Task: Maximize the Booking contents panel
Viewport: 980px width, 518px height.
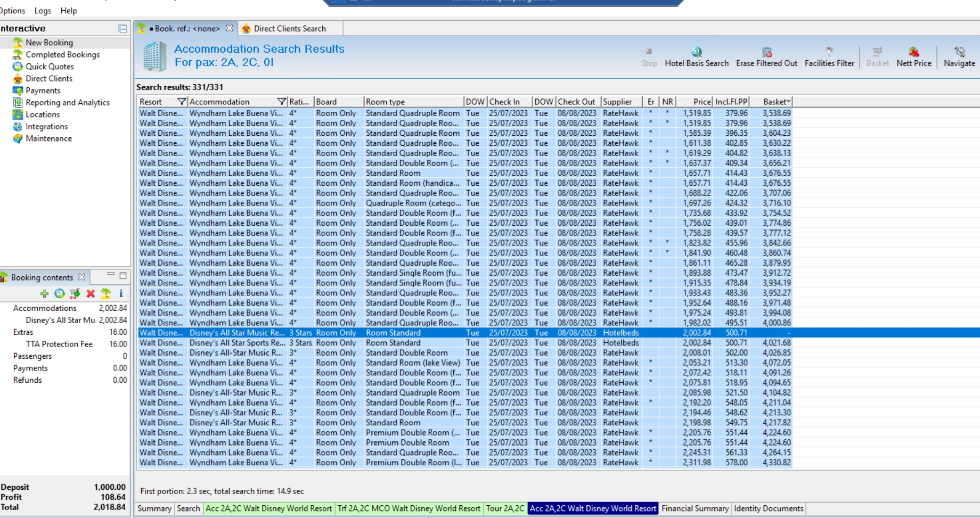Action: coord(123,276)
